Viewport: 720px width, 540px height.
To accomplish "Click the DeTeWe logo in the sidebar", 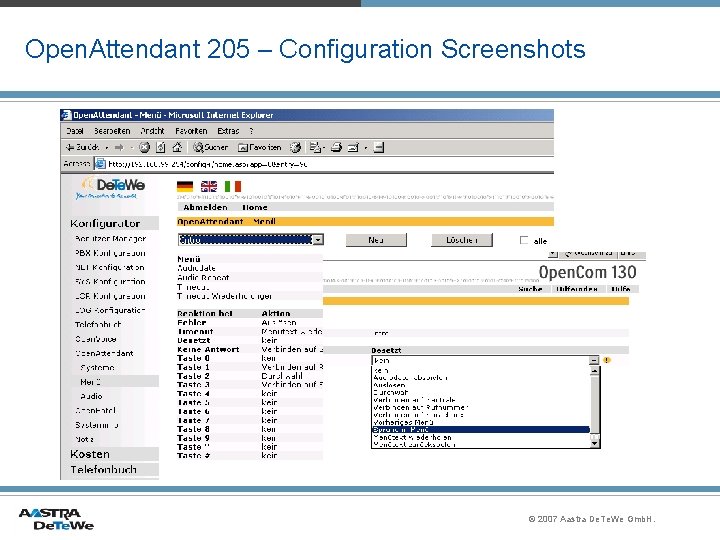I will pos(113,187).
